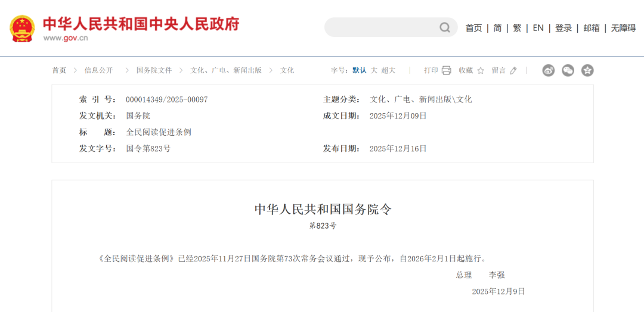Click the national emblem logo
Viewport: 644px width, 312px height.
click(x=23, y=27)
